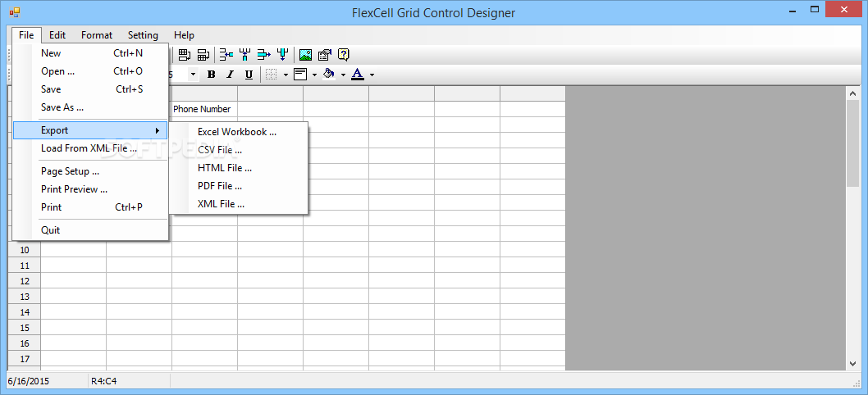Click the vertical scrollbar up arrow

click(853, 93)
